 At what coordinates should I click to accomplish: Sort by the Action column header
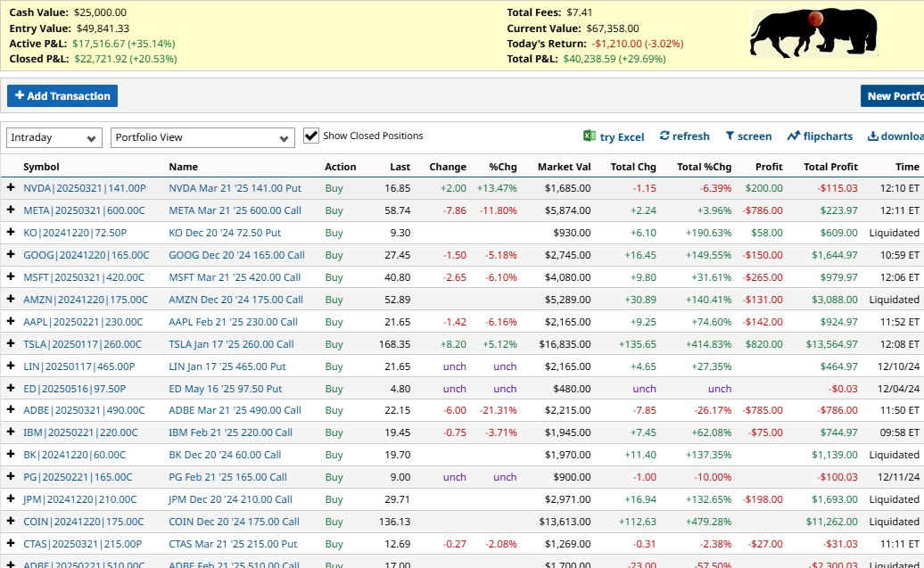click(341, 167)
